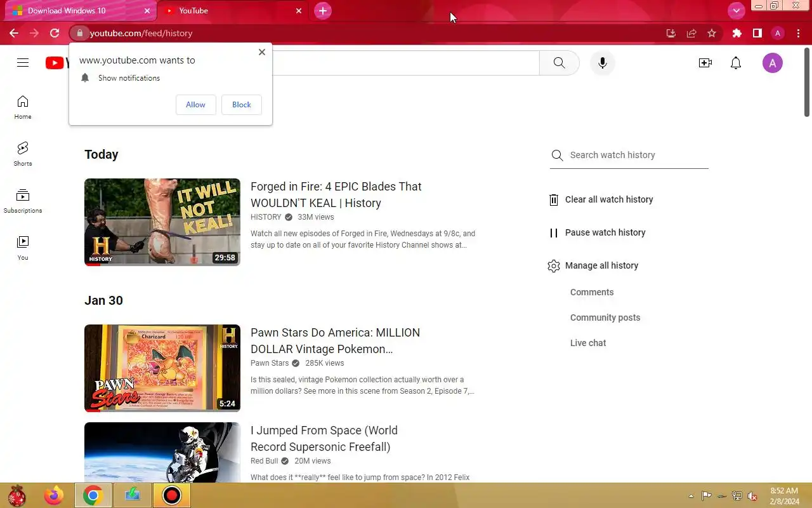This screenshot has height=508, width=812.
Task: Click Search watch history field
Action: (629, 155)
